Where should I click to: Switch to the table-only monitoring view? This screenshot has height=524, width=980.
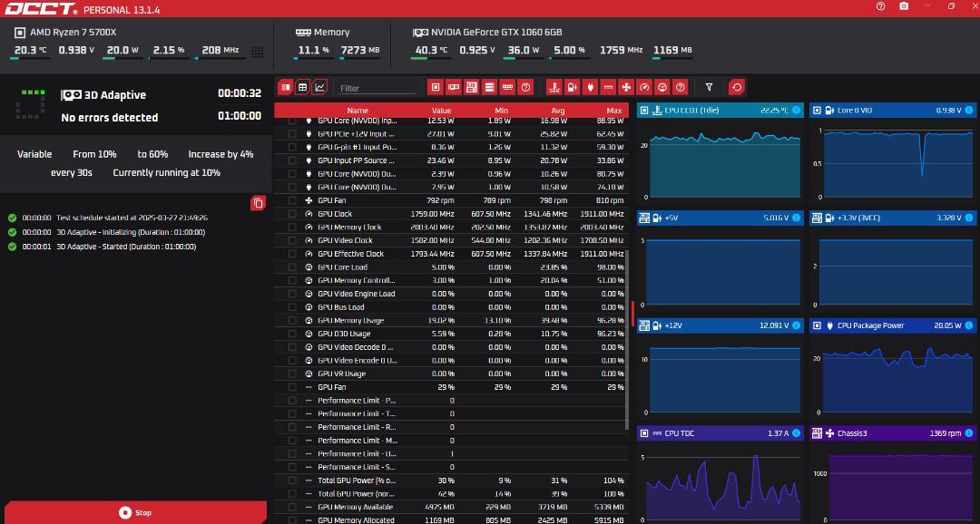tap(302, 87)
